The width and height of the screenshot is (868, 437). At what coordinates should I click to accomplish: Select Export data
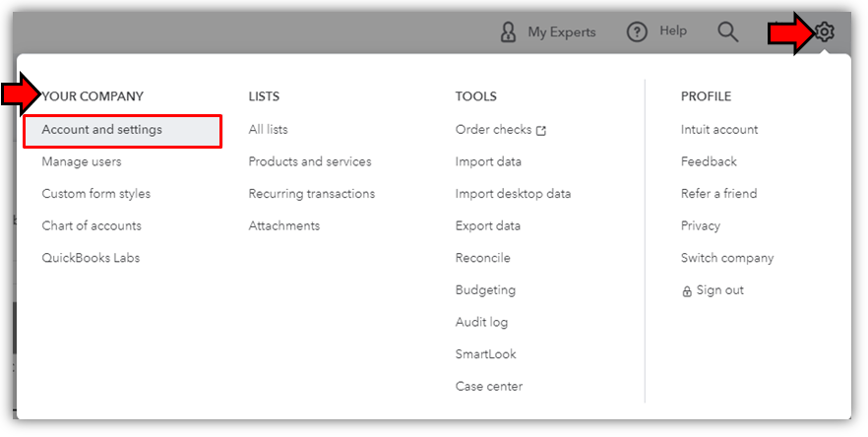pyautogui.click(x=488, y=226)
